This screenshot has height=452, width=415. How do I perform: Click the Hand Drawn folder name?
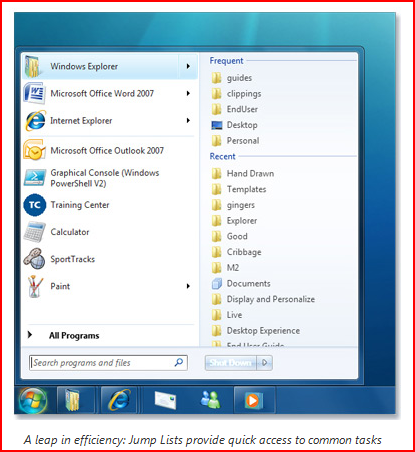pos(250,173)
